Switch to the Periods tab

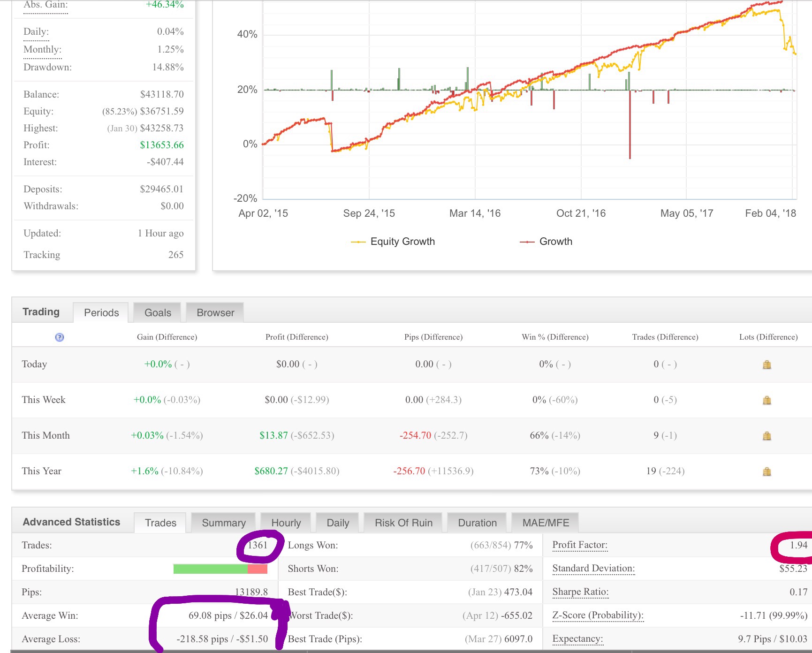click(101, 313)
